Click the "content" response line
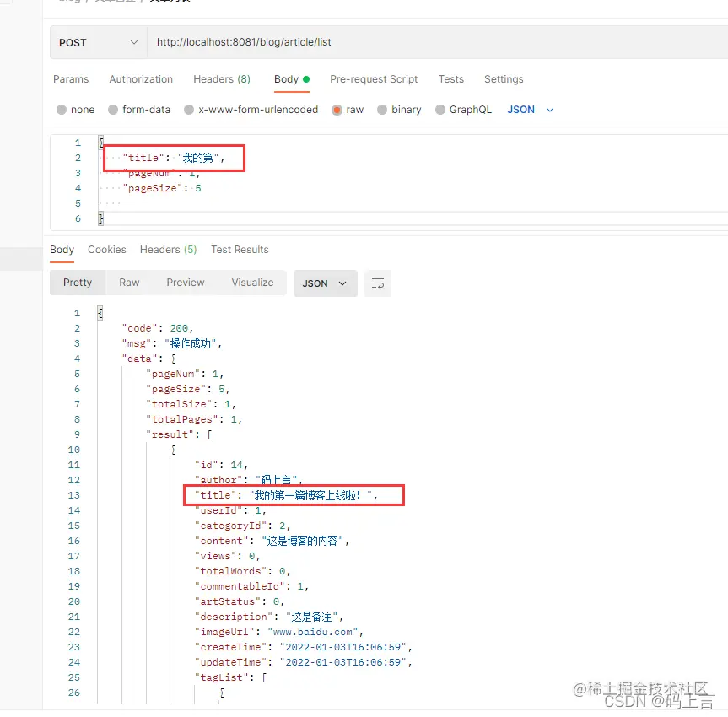The width and height of the screenshot is (728, 717). click(272, 541)
